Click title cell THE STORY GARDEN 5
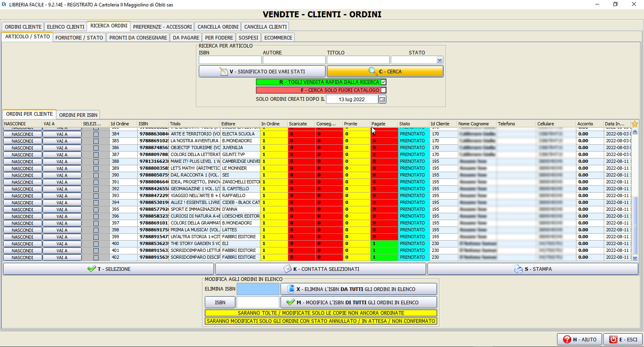 195,243
